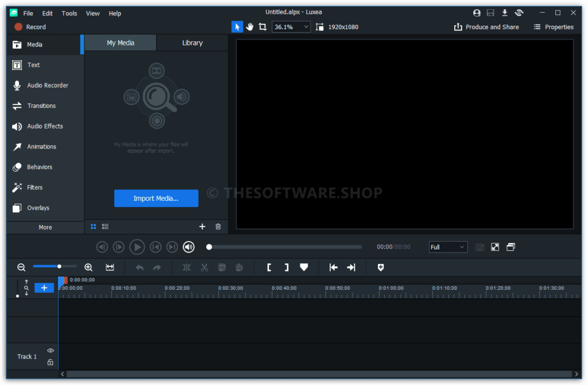Image resolution: width=588 pixels, height=385 pixels.
Task: Open Behaviors in sidebar
Action: pyautogui.click(x=45, y=167)
